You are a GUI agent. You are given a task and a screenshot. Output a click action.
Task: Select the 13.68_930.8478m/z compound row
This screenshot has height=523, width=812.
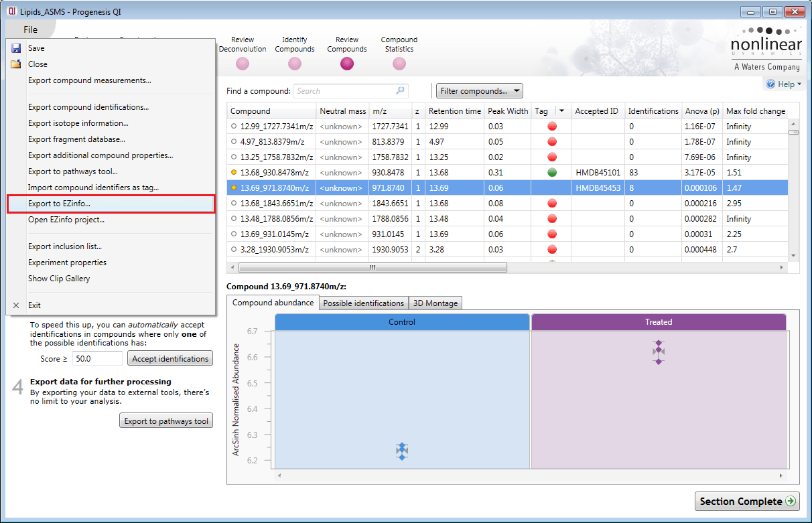[508, 173]
